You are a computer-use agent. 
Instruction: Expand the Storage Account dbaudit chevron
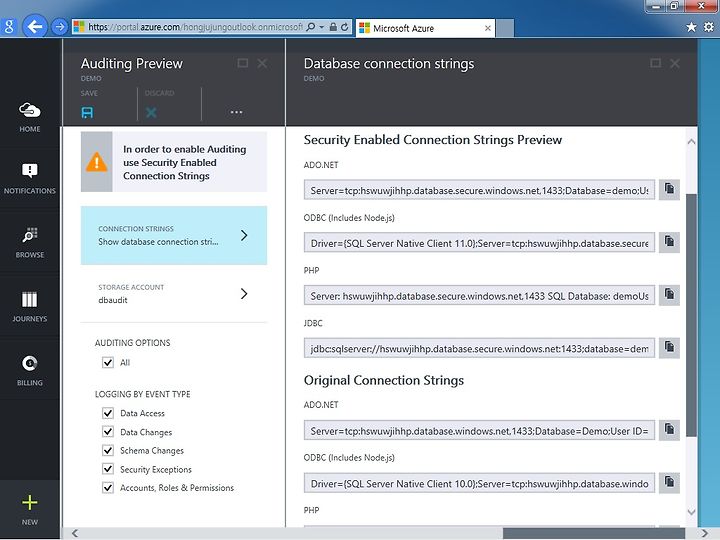coord(244,293)
